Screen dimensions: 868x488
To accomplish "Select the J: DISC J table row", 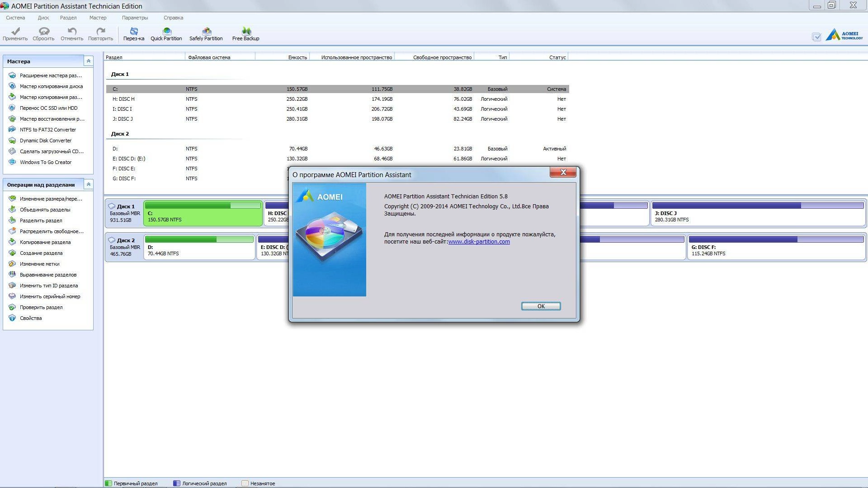I will 337,119.
